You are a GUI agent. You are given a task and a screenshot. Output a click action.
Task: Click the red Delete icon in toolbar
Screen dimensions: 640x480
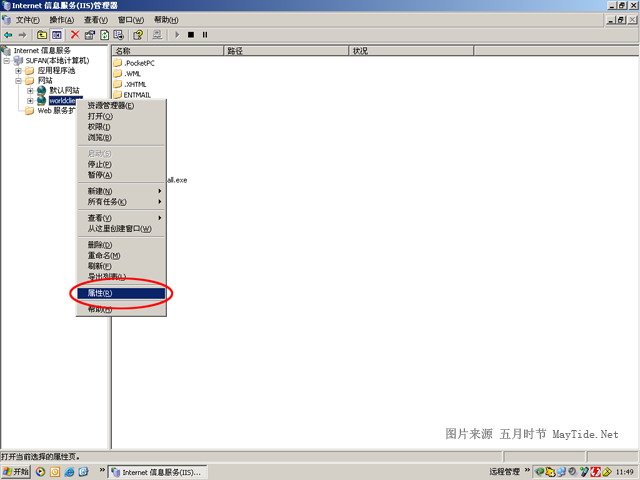(x=74, y=34)
